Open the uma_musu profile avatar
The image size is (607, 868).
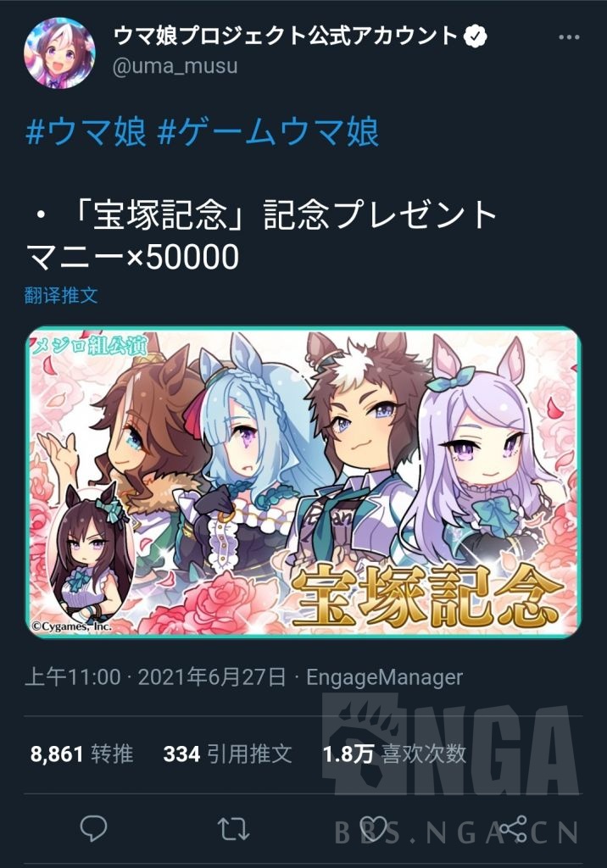click(x=59, y=53)
